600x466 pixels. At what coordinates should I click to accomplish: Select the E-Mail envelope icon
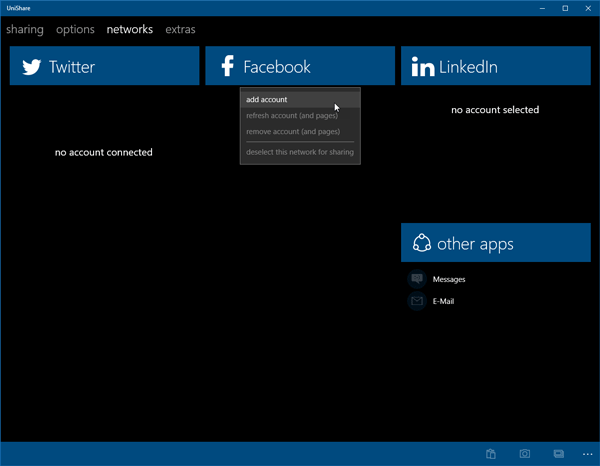click(x=417, y=301)
